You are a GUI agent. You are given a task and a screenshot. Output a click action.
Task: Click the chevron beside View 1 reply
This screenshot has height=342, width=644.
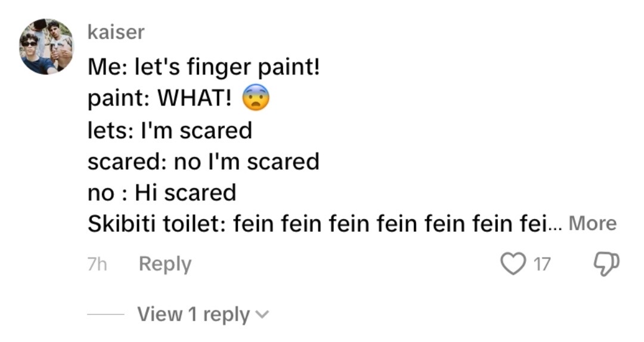coord(262,315)
